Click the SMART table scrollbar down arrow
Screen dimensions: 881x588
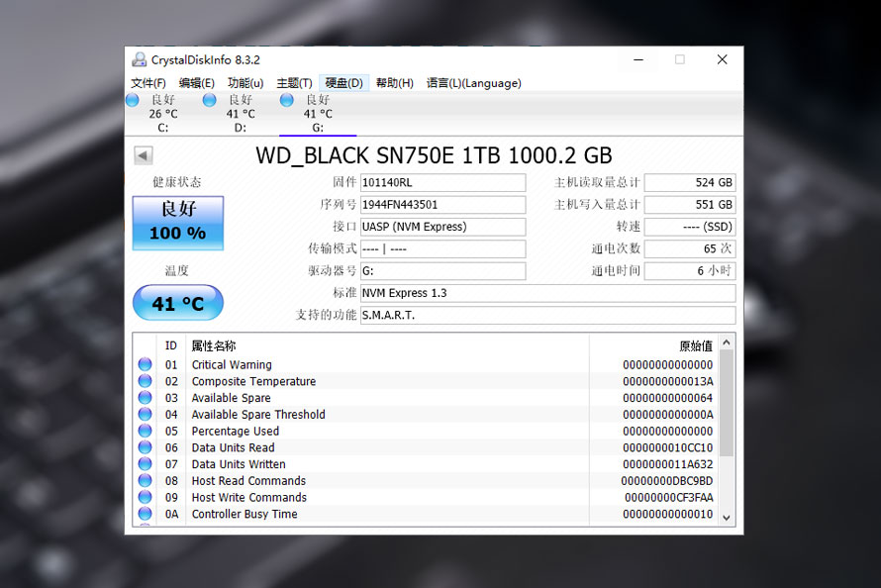pyautogui.click(x=726, y=517)
